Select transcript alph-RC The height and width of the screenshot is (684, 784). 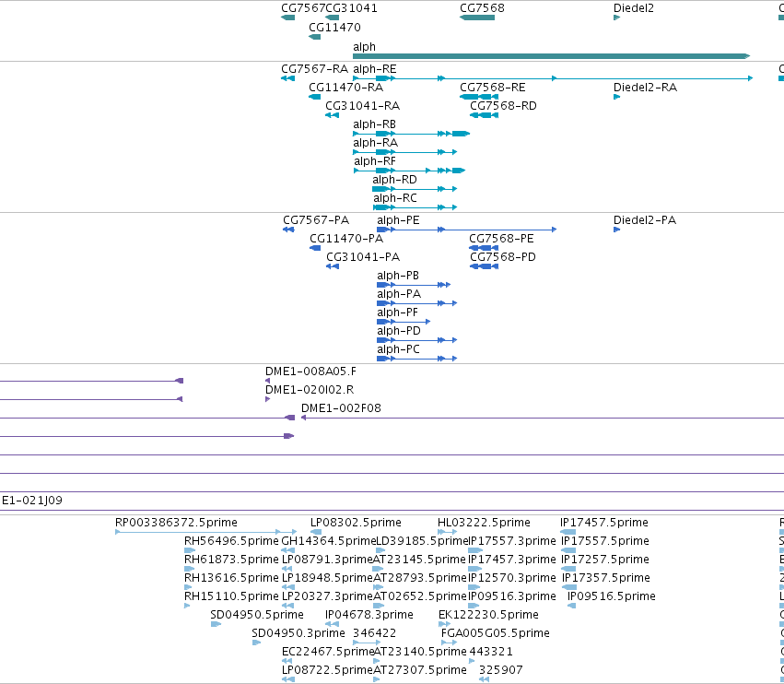(415, 207)
